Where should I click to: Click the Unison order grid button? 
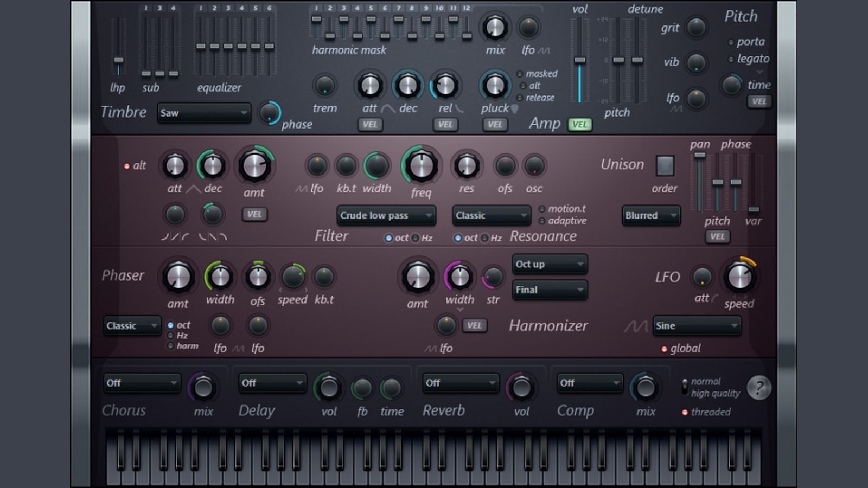[665, 166]
